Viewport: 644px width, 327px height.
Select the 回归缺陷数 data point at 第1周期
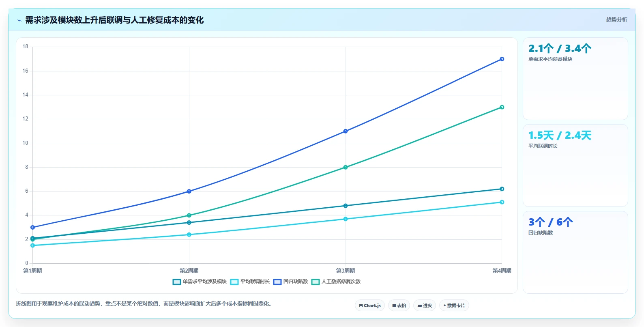click(x=33, y=227)
